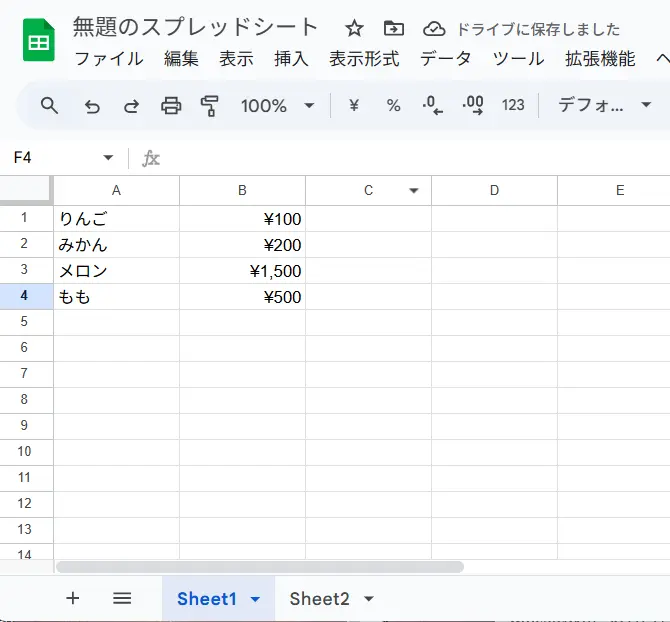The height and width of the screenshot is (622, 670).
Task: Print the spreadsheet
Action: point(171,105)
